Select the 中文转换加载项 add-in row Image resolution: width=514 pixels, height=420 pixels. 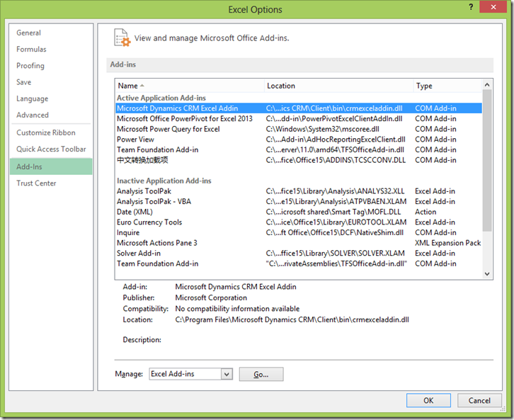(299, 160)
